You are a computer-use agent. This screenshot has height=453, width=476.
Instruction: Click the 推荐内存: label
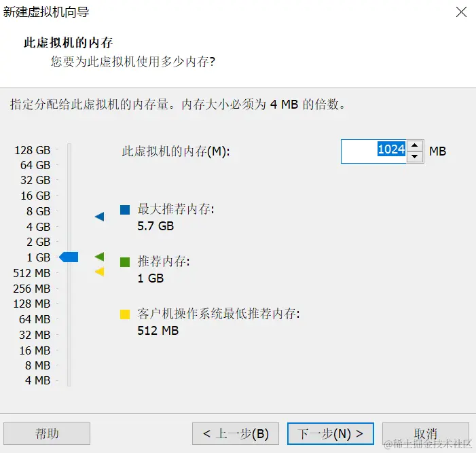(164, 261)
